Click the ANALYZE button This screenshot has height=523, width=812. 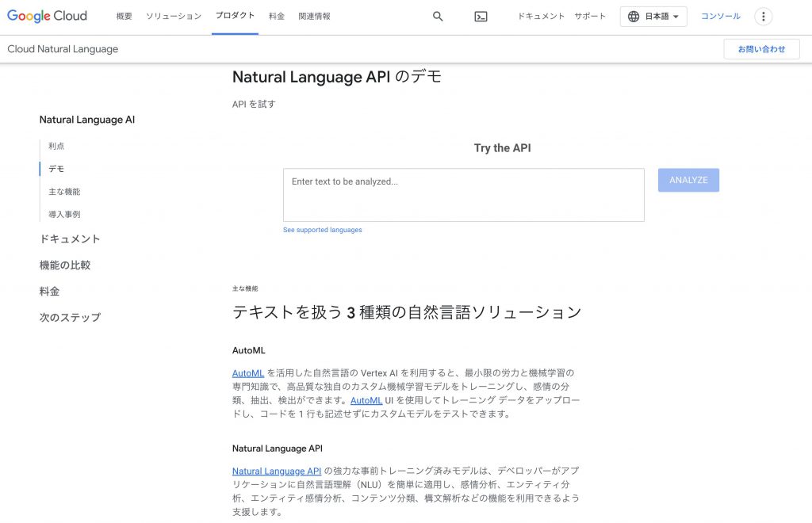pos(688,180)
